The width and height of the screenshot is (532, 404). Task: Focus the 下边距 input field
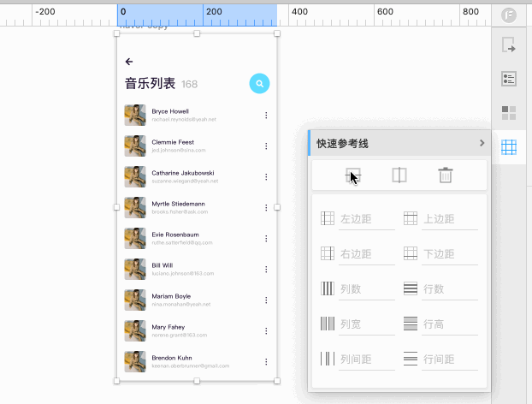450,254
